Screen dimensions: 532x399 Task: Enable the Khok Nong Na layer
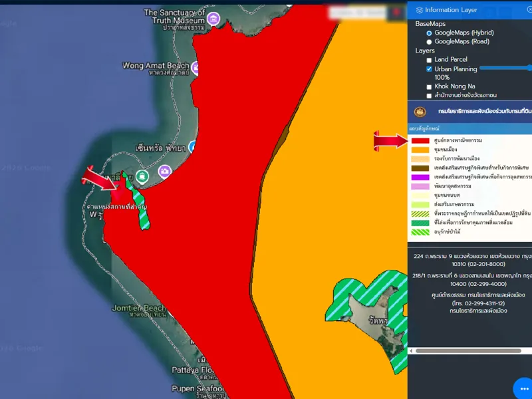429,87
